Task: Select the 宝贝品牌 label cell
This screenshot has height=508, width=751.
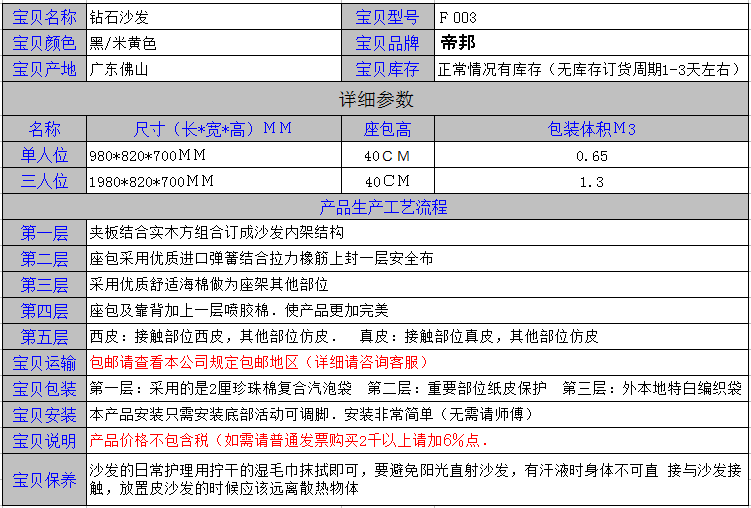Action: pyautogui.click(x=388, y=43)
